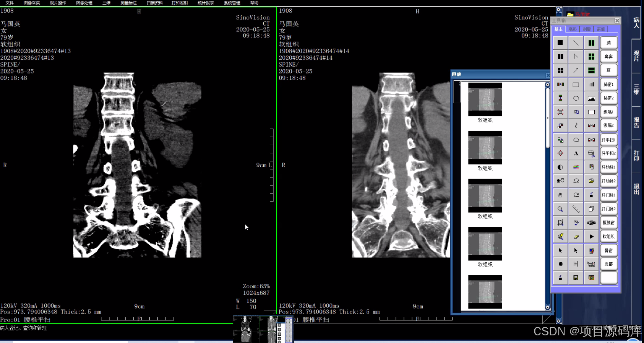
Task: Select first 软组织 thumbnail in gallery
Action: point(485,99)
